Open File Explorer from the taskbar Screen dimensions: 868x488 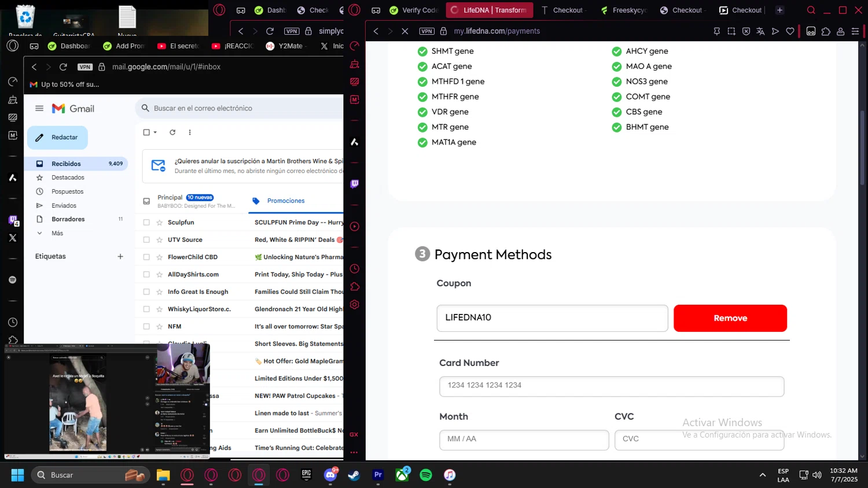163,475
